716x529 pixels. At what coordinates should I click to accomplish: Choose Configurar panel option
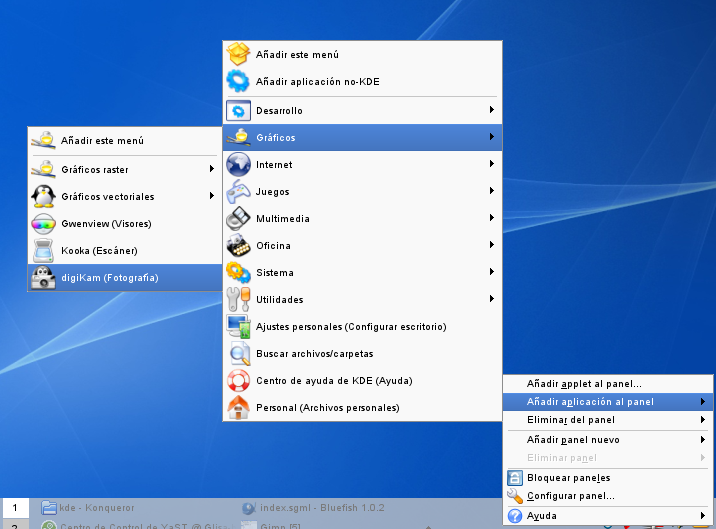570,496
